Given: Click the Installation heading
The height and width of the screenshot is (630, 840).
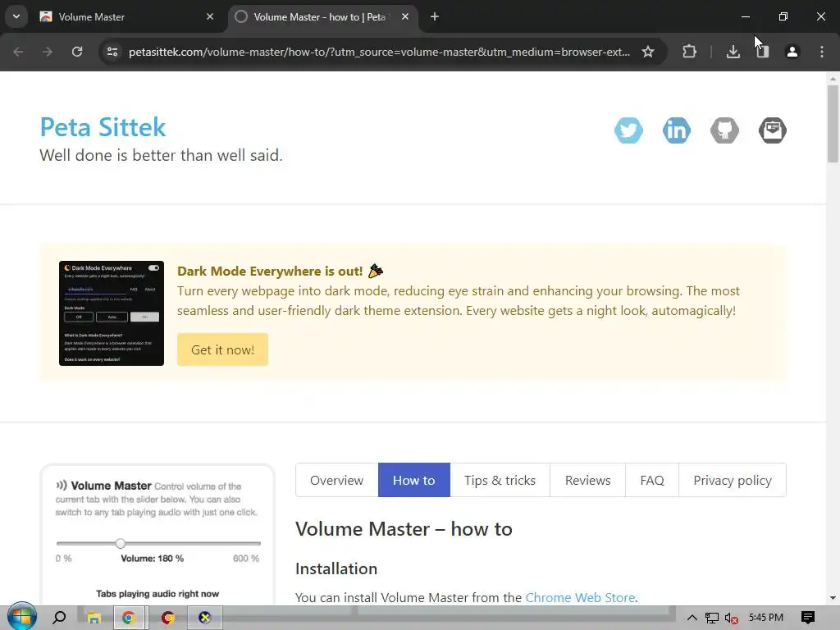Looking at the screenshot, I should [x=336, y=568].
